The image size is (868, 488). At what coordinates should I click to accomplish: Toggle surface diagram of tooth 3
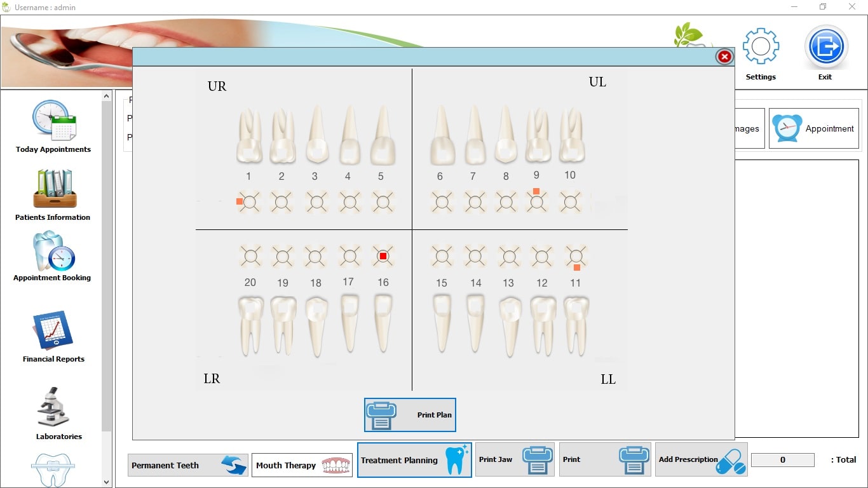[x=316, y=202]
